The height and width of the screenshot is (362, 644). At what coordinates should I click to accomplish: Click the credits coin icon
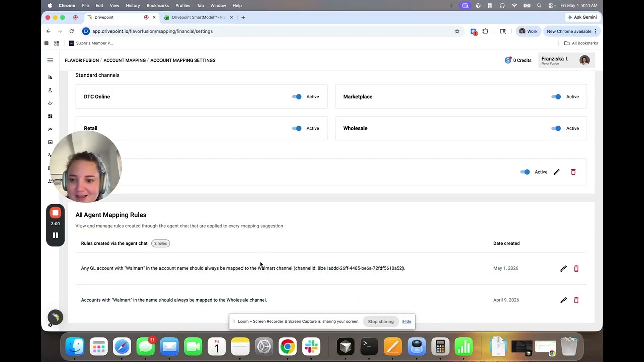pyautogui.click(x=508, y=60)
